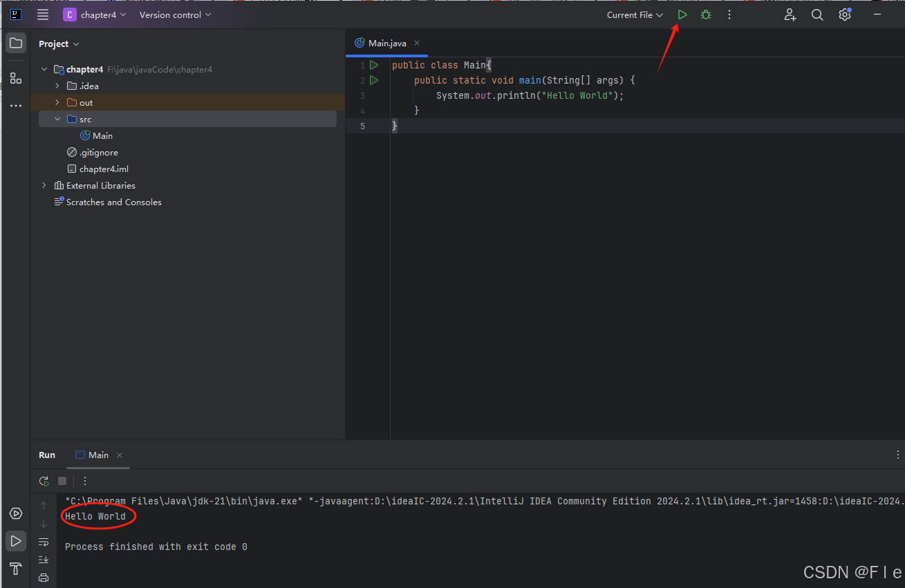Open Search Everywhere magnifier icon
This screenshot has height=588, width=905.
pyautogui.click(x=817, y=15)
